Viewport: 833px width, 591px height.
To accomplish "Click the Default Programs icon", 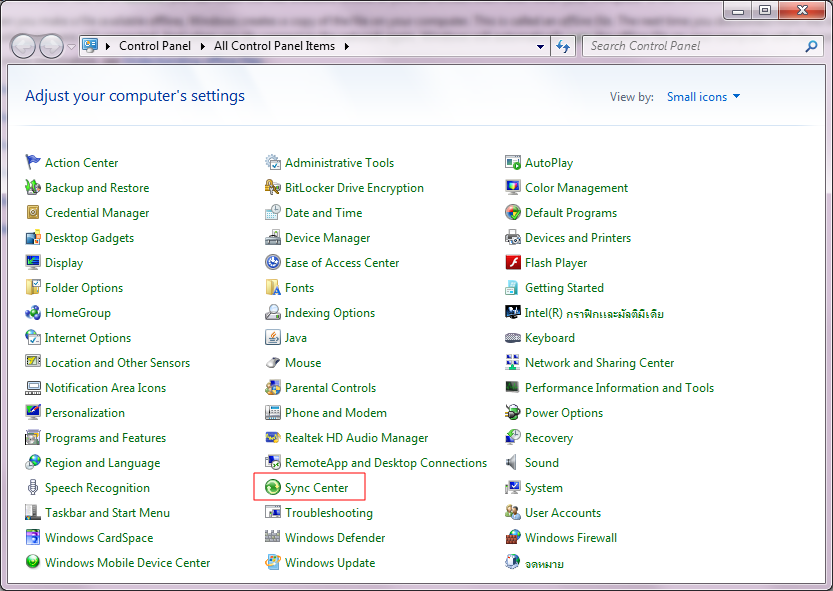I will [x=513, y=213].
